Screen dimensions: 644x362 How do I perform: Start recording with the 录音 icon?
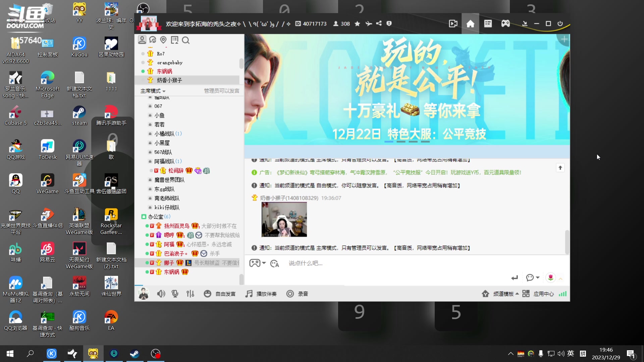(290, 294)
